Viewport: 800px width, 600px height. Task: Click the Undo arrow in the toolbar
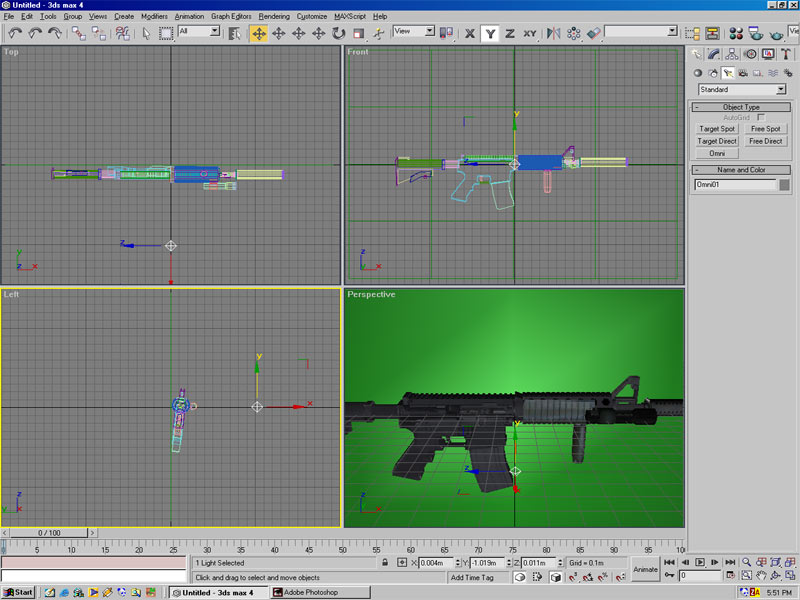(15, 33)
